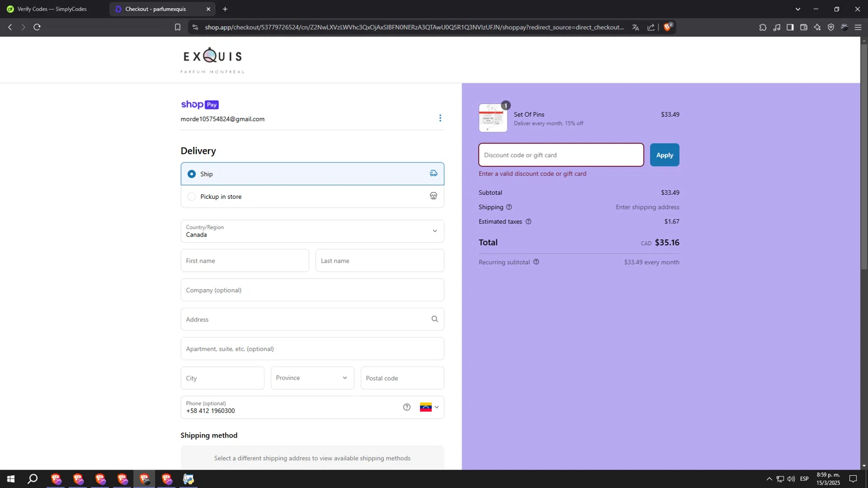The width and height of the screenshot is (868, 488).
Task: Click the Set Of Pins product thumbnail
Action: click(493, 118)
